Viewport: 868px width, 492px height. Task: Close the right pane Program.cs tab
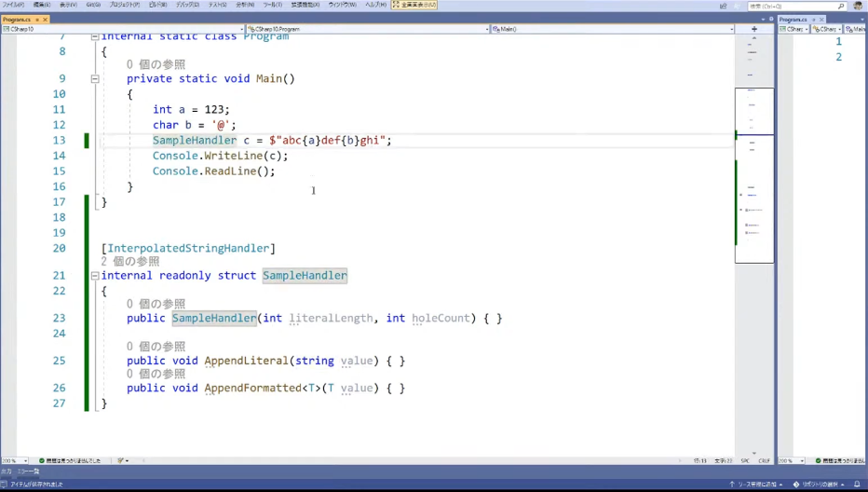(x=821, y=20)
